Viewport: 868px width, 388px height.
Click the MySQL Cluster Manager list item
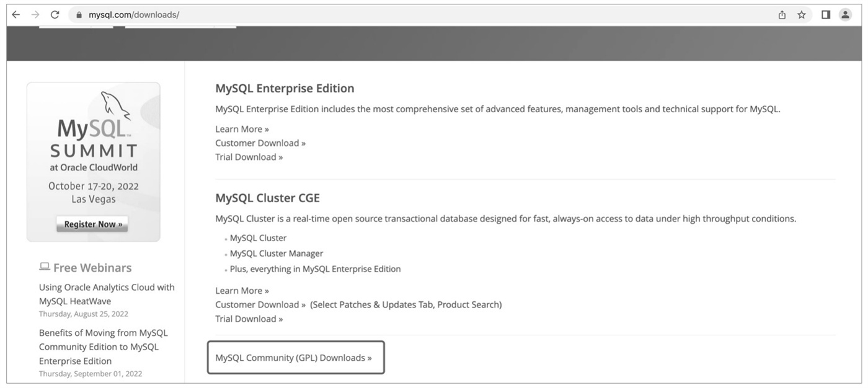coord(277,254)
